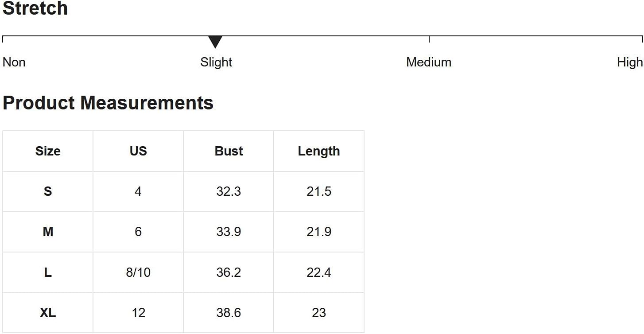Click the 'High' stretch label
This screenshot has width=644, height=334.
click(629, 62)
